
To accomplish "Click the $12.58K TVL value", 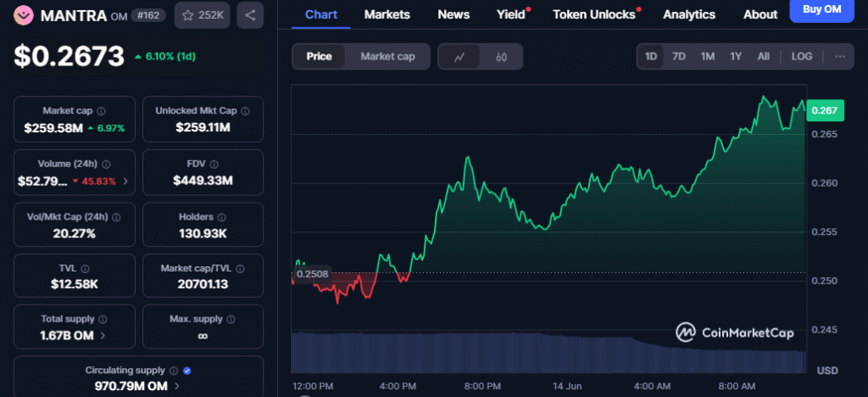I will point(75,284).
